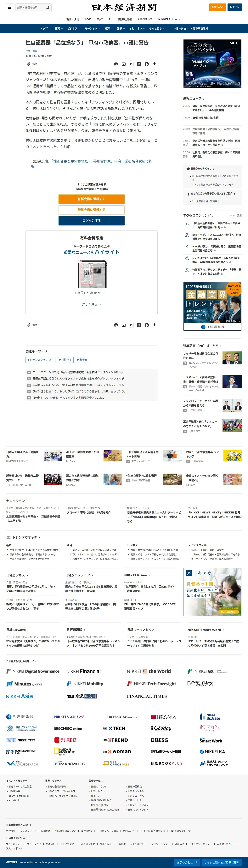Click the blue ログインする button
The width and height of the screenshot is (248, 868).
(92, 221)
